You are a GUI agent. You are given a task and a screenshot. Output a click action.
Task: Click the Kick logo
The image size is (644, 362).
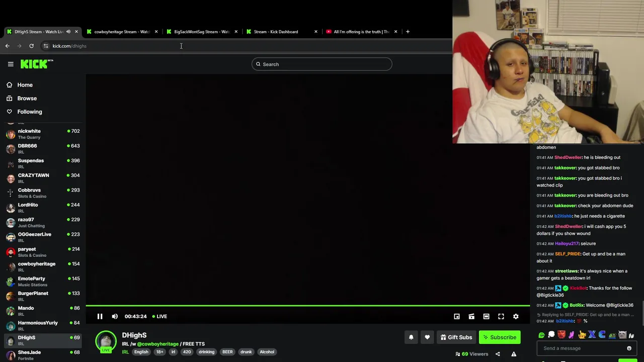point(37,64)
